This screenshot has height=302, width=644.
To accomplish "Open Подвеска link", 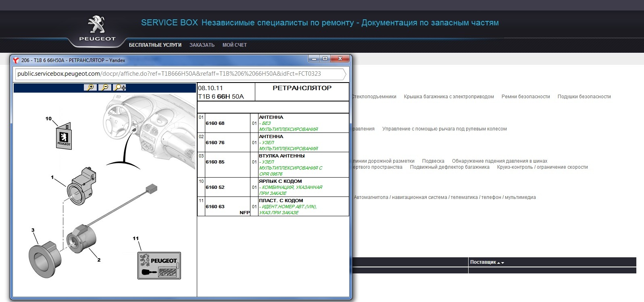I will 433,161.
